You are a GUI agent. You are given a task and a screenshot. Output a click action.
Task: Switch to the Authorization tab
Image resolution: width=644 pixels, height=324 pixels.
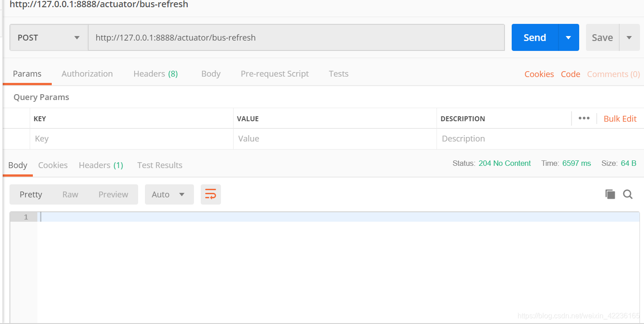87,74
